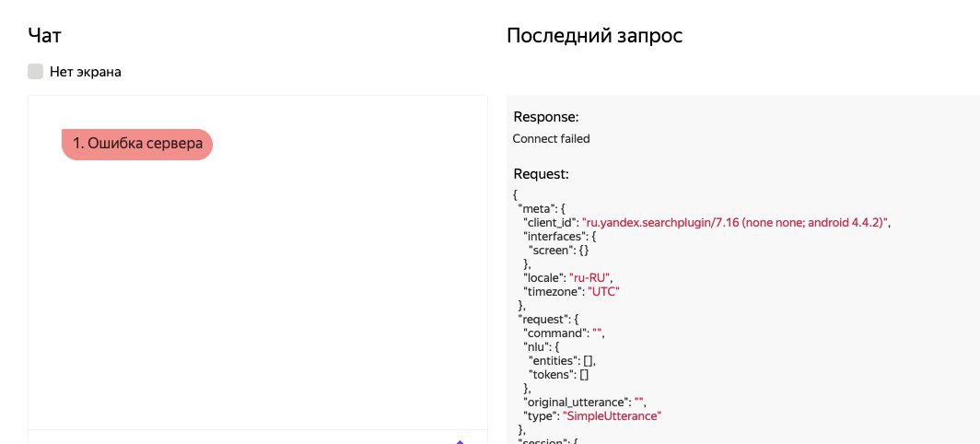Viewport: 980px width, 444px height.
Task: Click the "meta" key
Action: pos(536,209)
